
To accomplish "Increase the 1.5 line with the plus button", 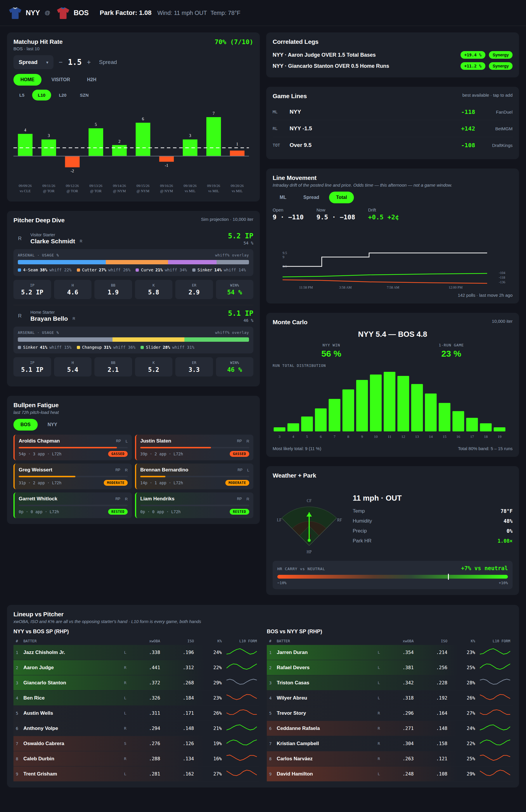I will pos(89,62).
